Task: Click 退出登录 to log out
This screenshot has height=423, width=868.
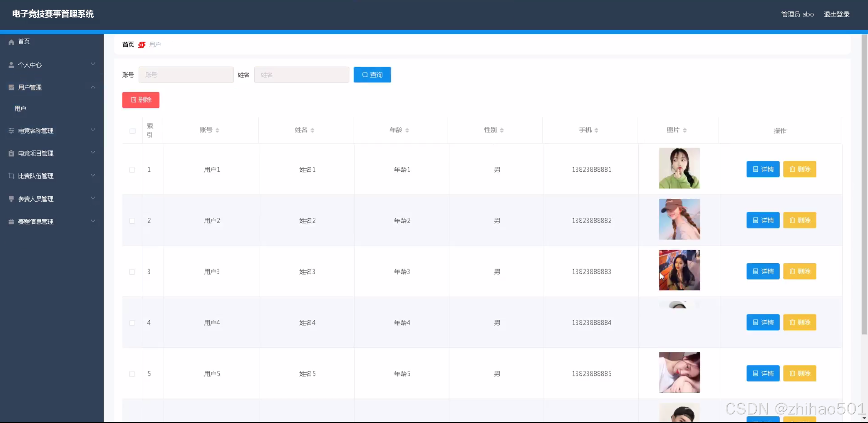Action: [x=836, y=14]
